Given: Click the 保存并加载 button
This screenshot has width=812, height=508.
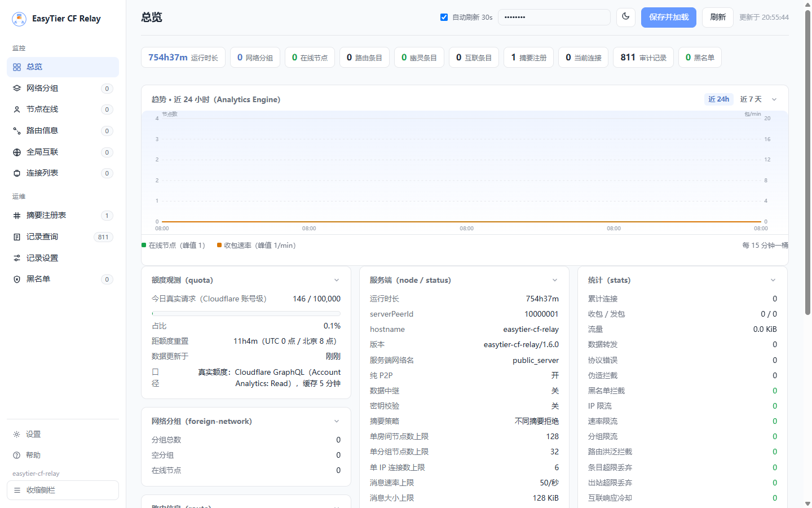Looking at the screenshot, I should tap(669, 17).
